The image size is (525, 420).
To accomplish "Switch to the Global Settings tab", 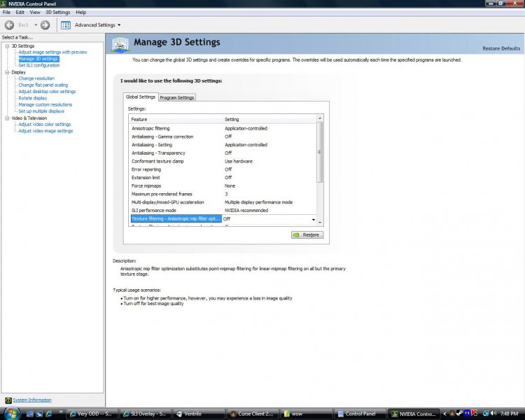I will tap(141, 97).
